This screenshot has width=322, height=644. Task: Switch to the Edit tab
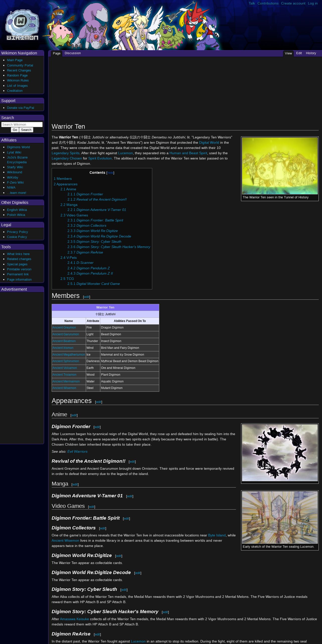(299, 53)
